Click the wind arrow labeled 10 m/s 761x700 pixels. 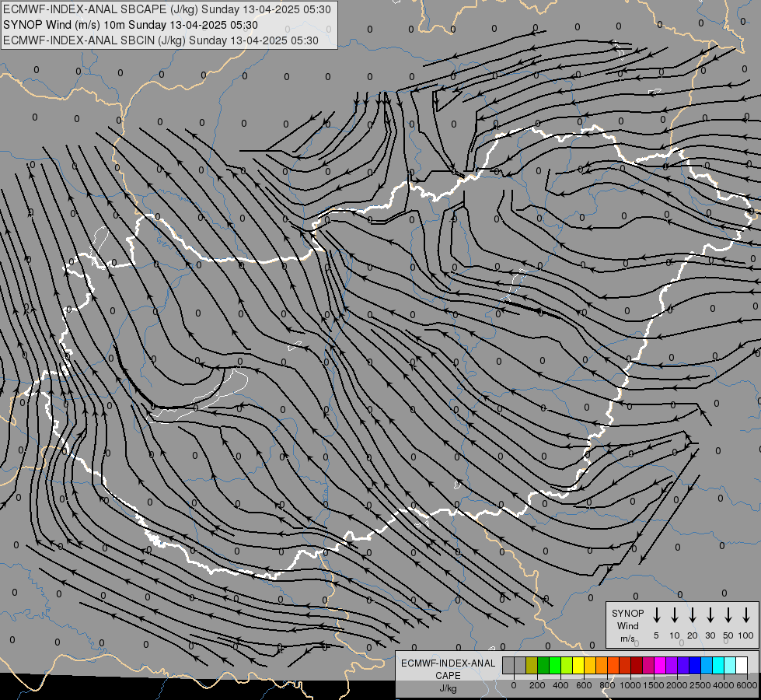pyautogui.click(x=675, y=615)
